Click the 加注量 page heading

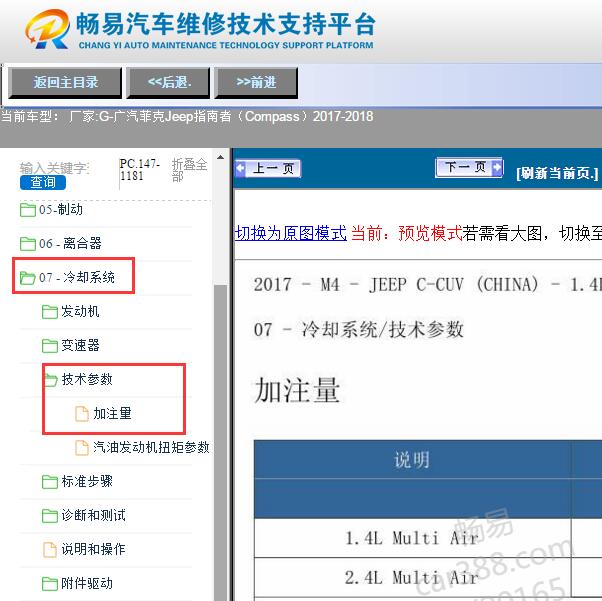click(x=297, y=390)
